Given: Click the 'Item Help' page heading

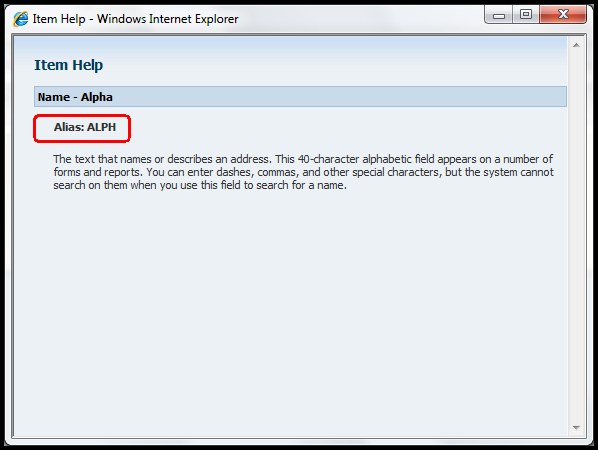Looking at the screenshot, I should 69,65.
